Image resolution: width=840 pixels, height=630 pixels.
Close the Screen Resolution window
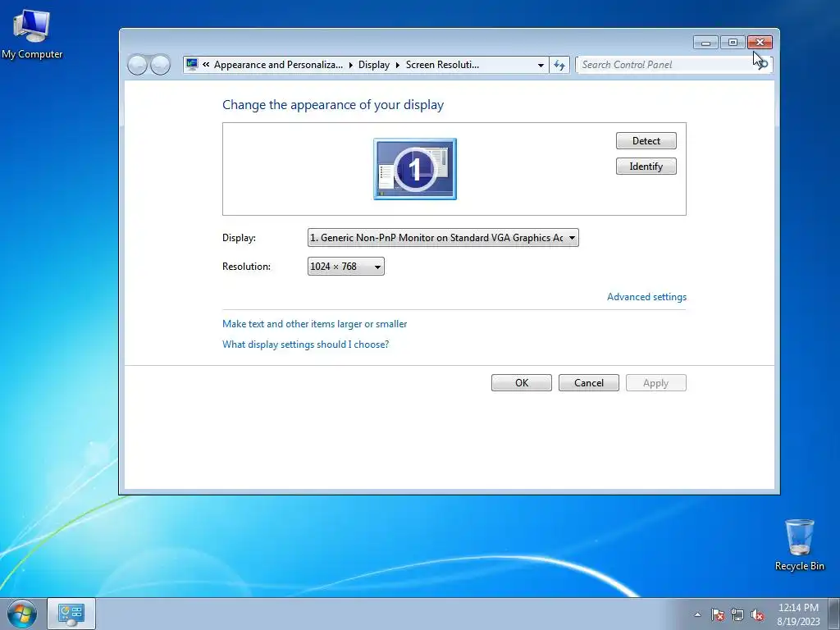pos(760,43)
